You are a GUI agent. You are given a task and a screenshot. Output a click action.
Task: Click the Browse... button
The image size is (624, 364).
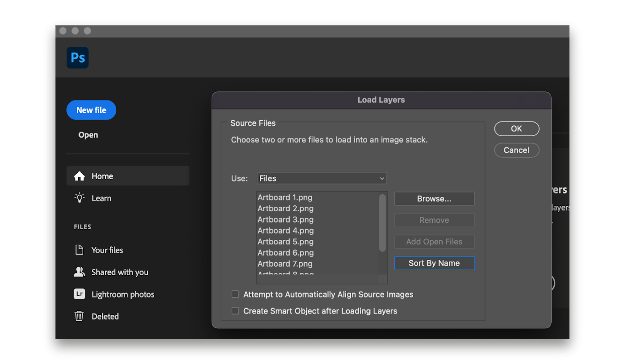coord(434,199)
